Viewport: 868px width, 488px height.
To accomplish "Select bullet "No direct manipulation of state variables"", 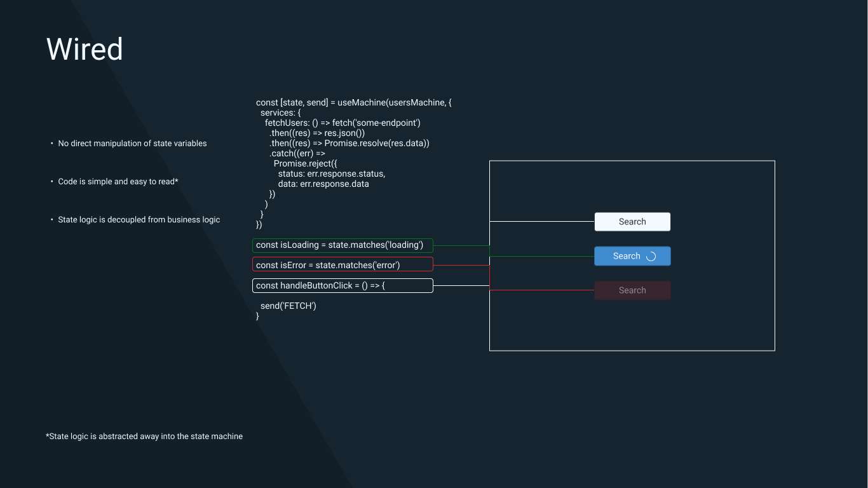I will pyautogui.click(x=132, y=144).
